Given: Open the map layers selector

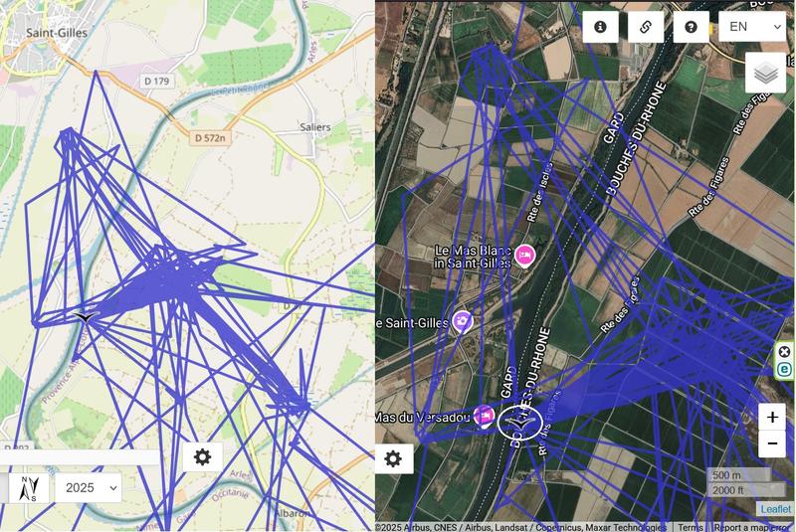Looking at the screenshot, I should click(x=765, y=73).
